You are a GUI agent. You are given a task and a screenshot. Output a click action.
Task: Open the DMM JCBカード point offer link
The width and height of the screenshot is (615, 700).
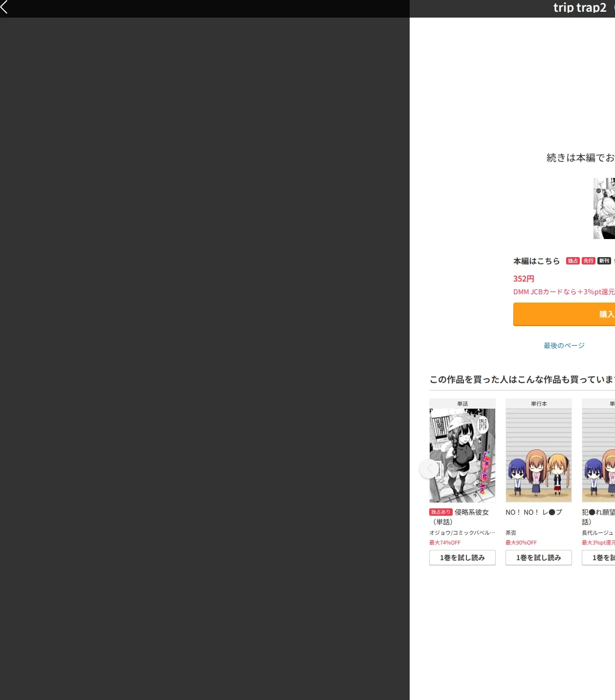coord(564,292)
